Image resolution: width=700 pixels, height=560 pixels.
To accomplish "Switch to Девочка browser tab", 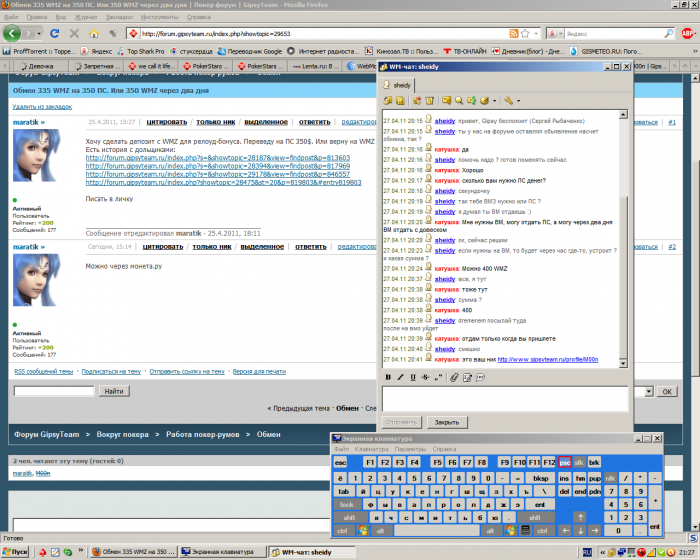I will 40,66.
